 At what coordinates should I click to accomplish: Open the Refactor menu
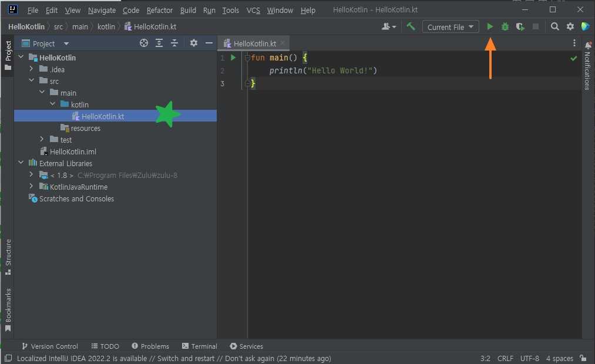[x=160, y=10]
